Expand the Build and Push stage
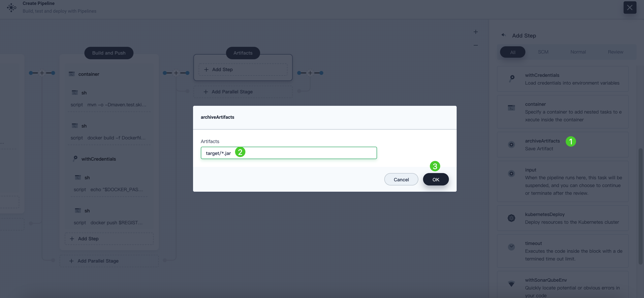Viewport: 644px width, 298px height. 109,53
